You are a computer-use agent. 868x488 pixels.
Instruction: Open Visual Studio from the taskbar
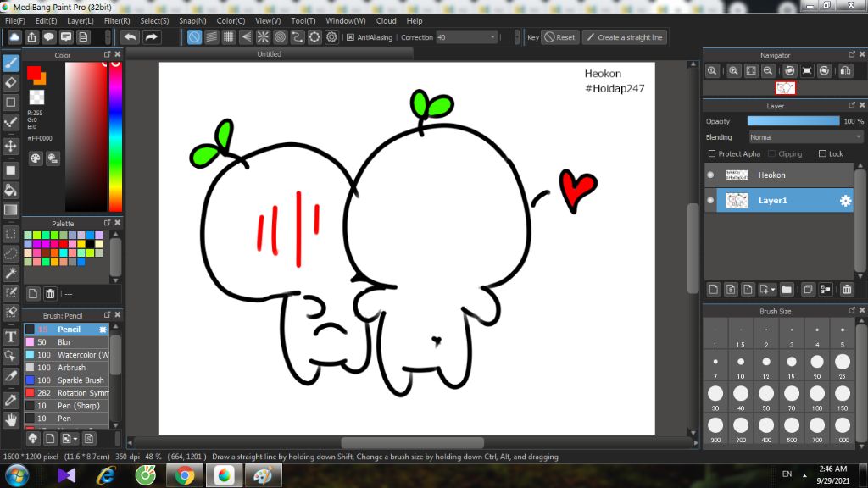click(x=66, y=475)
